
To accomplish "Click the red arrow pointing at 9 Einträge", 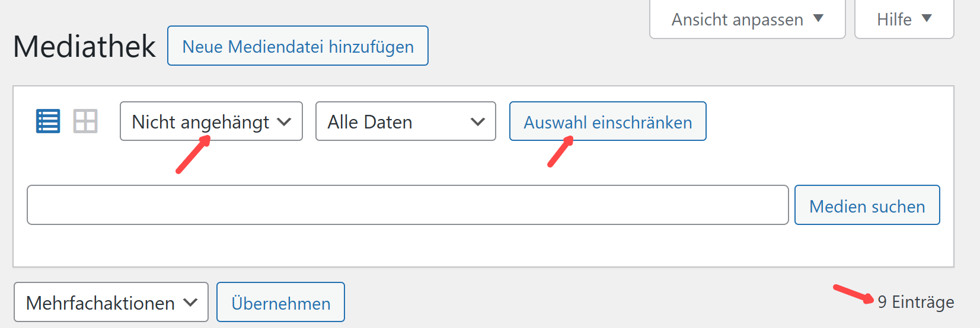I will pyautogui.click(x=853, y=294).
